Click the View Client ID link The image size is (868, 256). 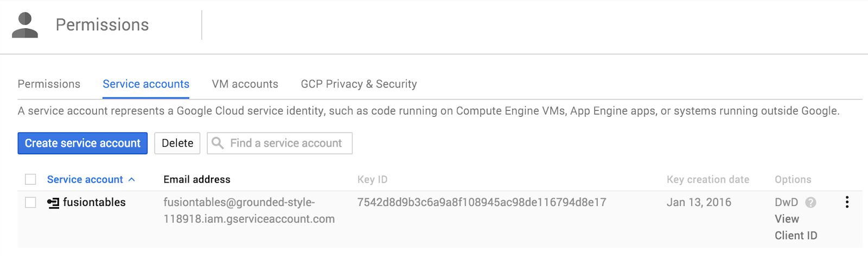[x=796, y=227]
